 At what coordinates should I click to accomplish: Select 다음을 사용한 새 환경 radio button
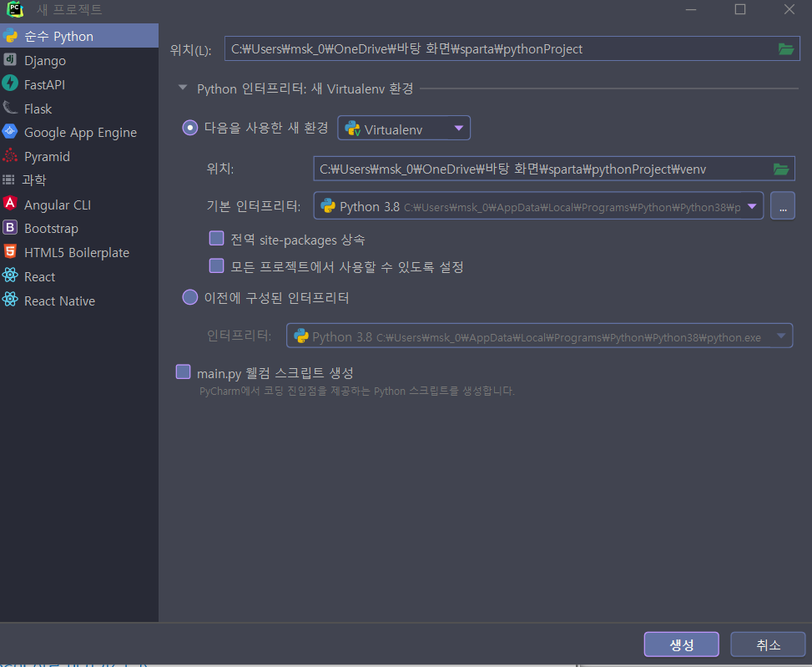point(190,128)
